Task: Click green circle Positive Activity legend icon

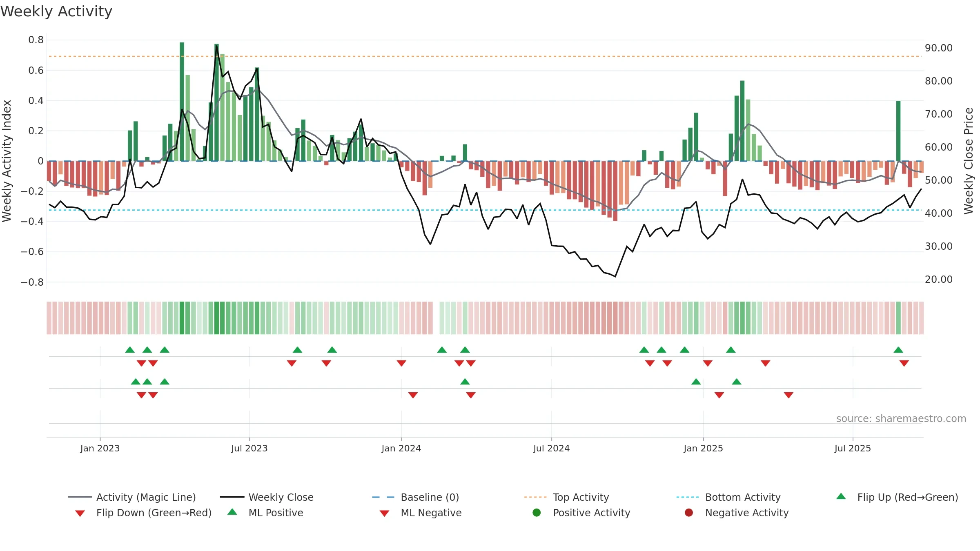Action: click(537, 512)
